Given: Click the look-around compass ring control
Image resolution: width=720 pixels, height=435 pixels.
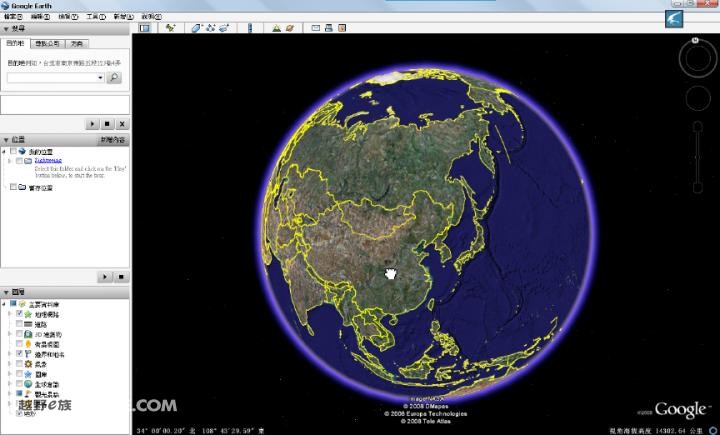Looking at the screenshot, I should pos(698,59).
